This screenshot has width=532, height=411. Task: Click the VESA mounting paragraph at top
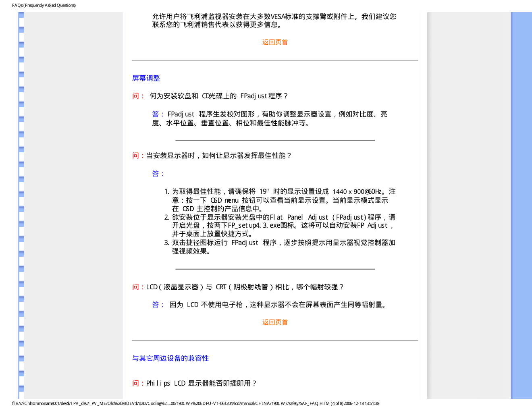tap(274, 21)
